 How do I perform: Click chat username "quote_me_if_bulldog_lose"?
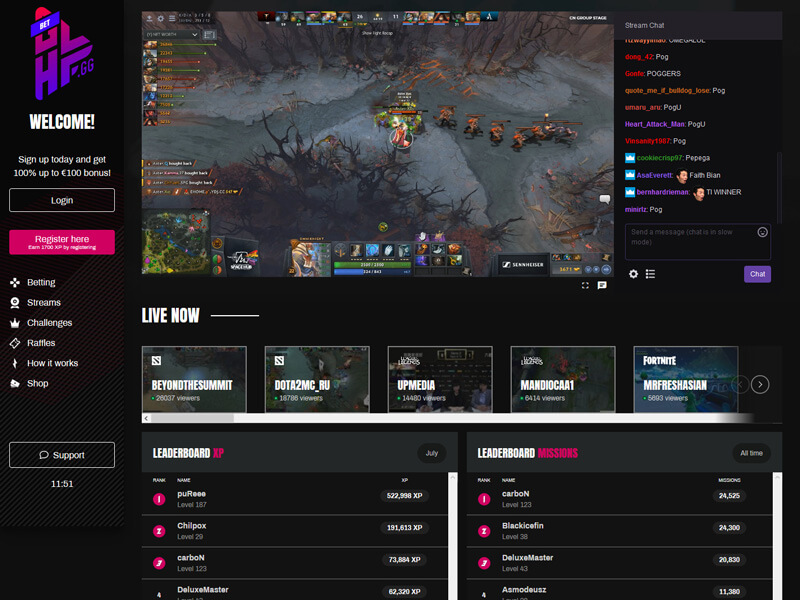(x=667, y=90)
